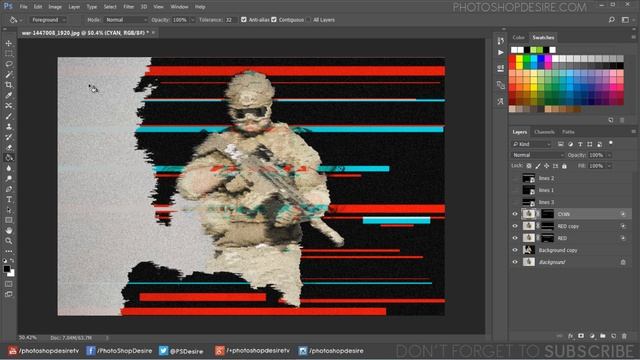Select the Lasso tool
The image size is (640, 360).
(9, 64)
